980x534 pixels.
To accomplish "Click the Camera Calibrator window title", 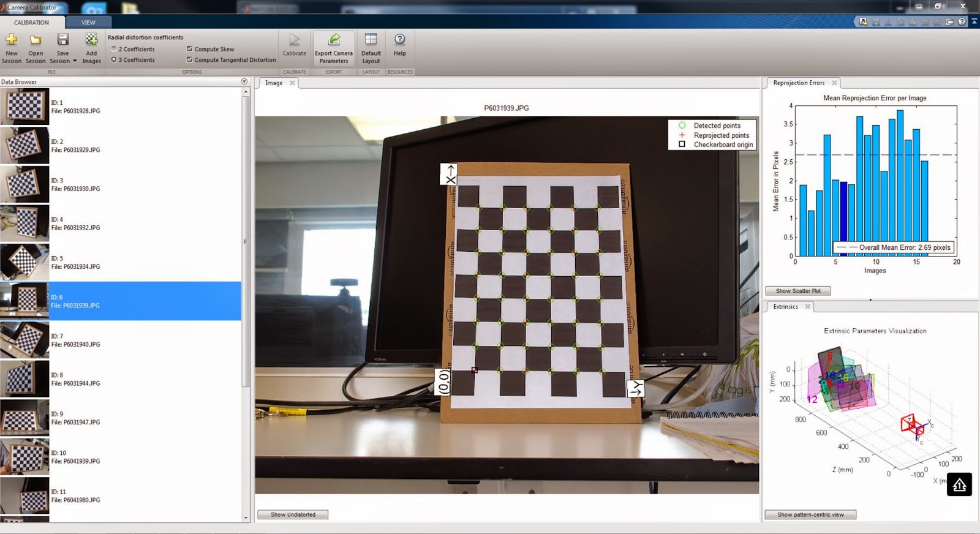I will (x=32, y=7).
